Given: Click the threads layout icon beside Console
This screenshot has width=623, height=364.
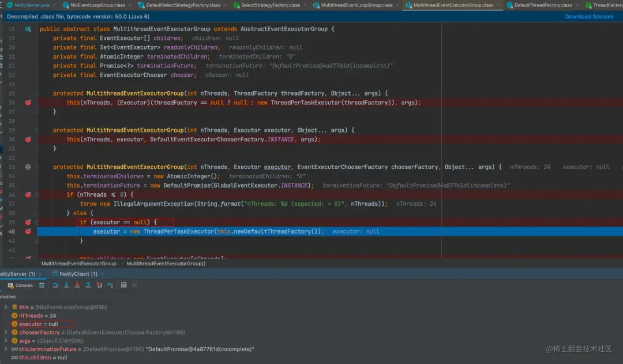Looking at the screenshot, I should (x=42, y=285).
